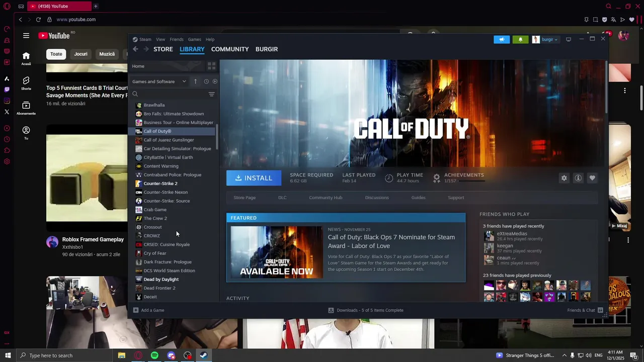Toggle the recent activity clock filter

point(206,81)
